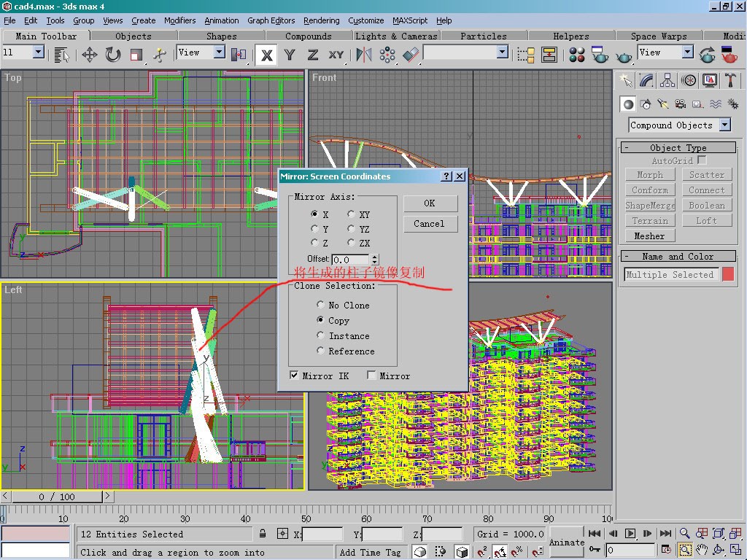Open the reference coordinate system View dropdown
Image resolution: width=747 pixels, height=560 pixels.
tap(219, 52)
